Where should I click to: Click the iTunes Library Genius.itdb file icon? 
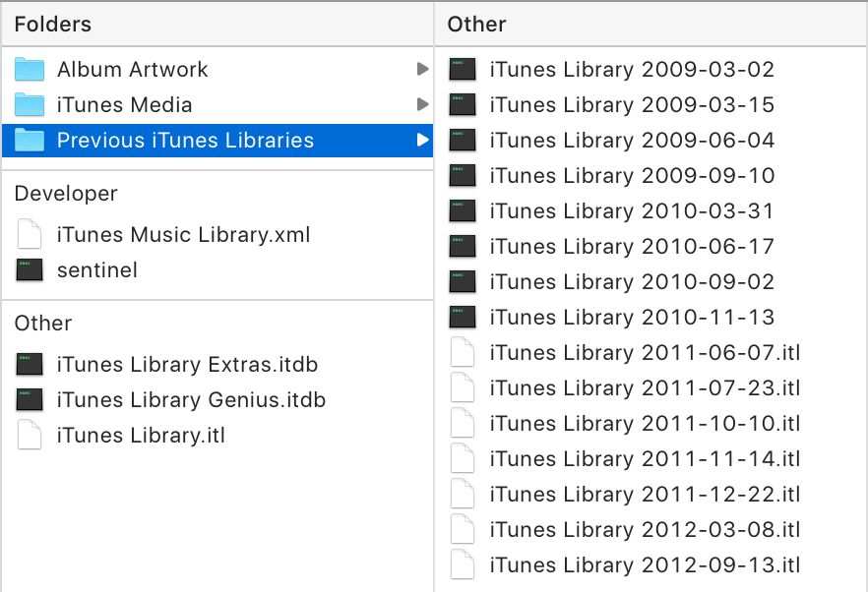30,400
